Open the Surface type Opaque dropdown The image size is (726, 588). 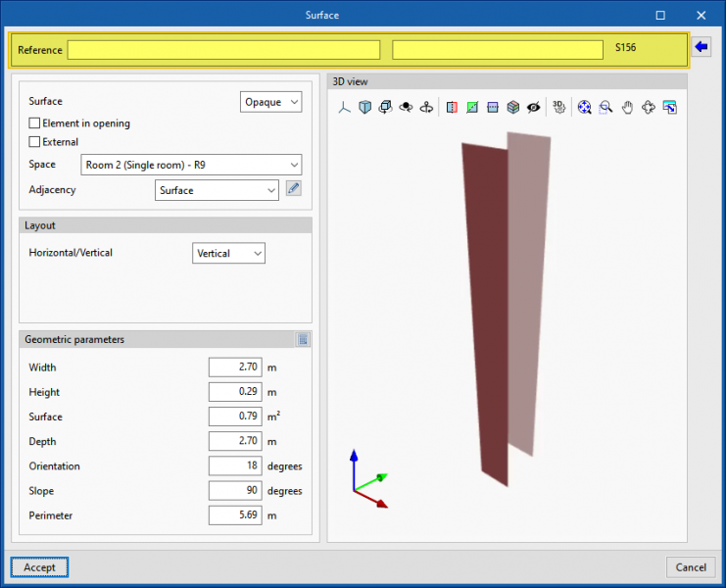[270, 102]
